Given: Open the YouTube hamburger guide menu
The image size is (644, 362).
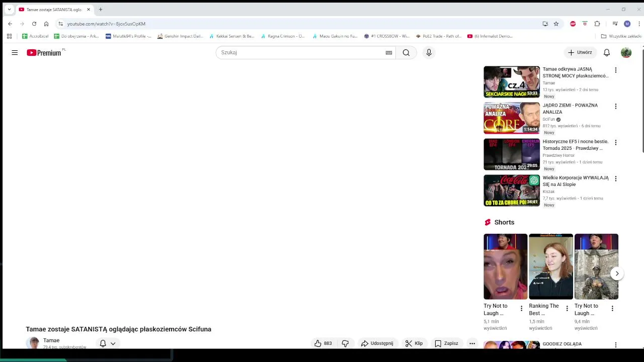Looking at the screenshot, I should coord(15,52).
